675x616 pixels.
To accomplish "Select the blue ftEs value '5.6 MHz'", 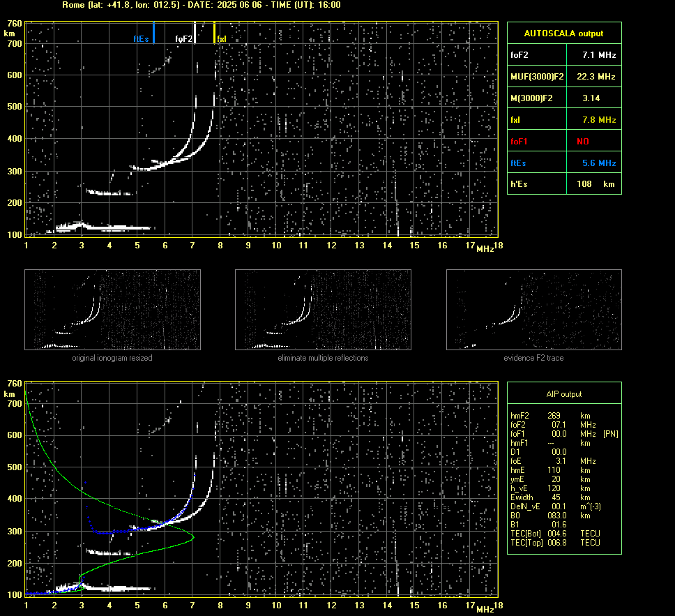I will pyautogui.click(x=599, y=163).
